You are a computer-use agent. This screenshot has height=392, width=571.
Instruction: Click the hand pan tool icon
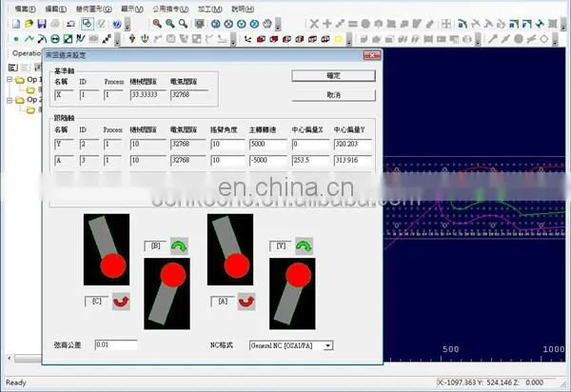click(267, 24)
